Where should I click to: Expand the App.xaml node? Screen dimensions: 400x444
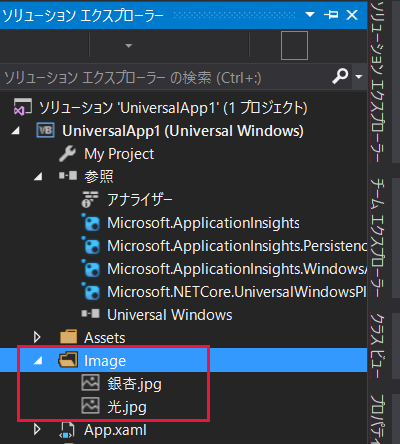coord(37,430)
